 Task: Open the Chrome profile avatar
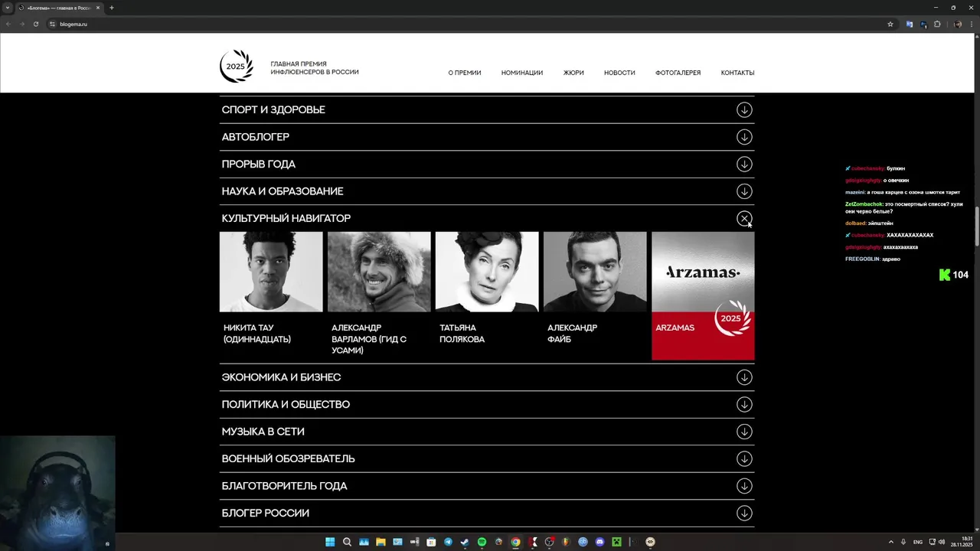(958, 24)
